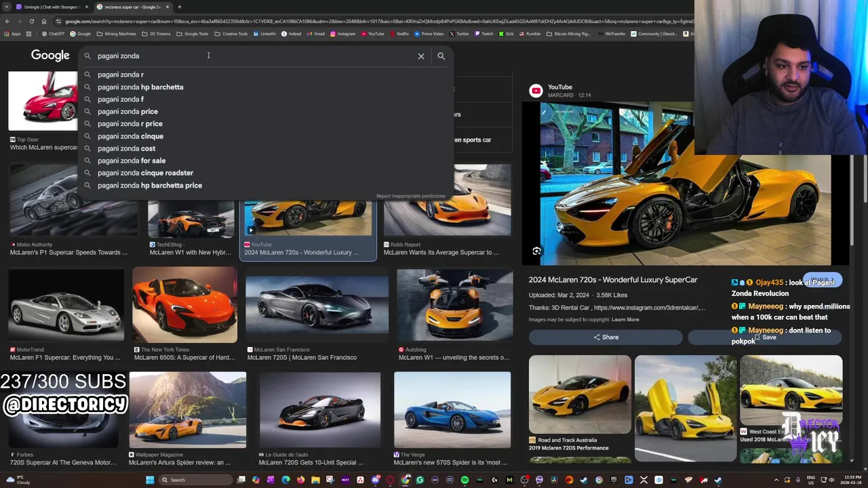Open Discord from the taskbar
The width and height of the screenshot is (868, 488).
(x=375, y=480)
